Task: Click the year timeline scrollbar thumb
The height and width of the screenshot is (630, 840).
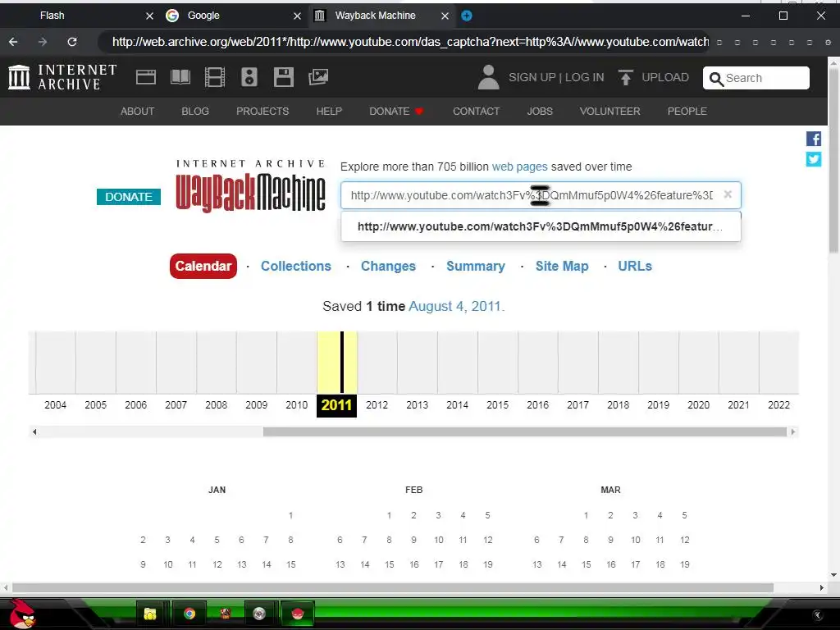Action: 524,431
